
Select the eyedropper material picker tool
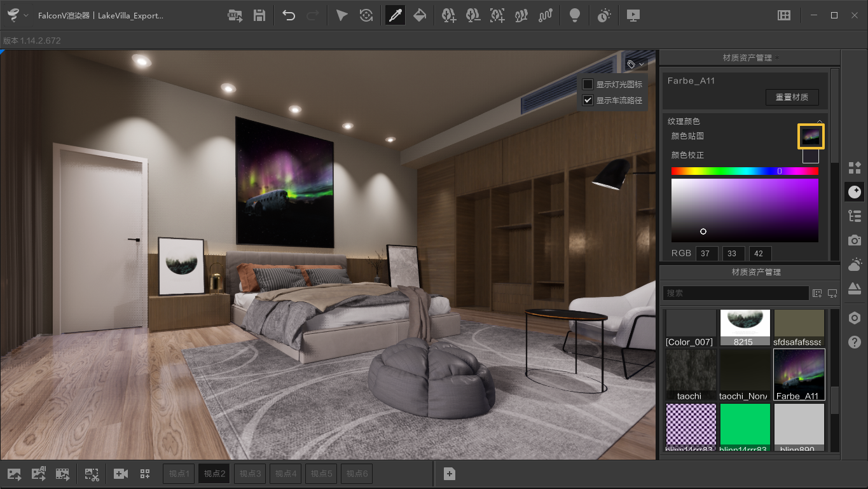[394, 15]
